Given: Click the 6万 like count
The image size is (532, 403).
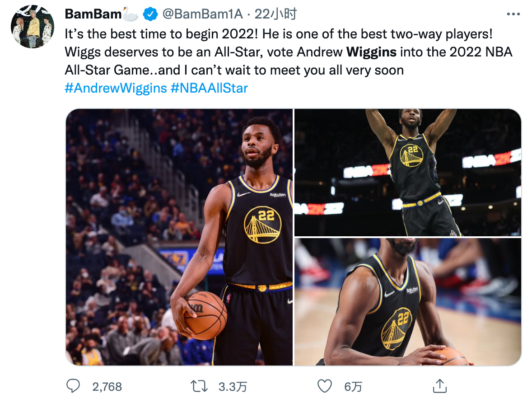Looking at the screenshot, I should click(x=353, y=387).
